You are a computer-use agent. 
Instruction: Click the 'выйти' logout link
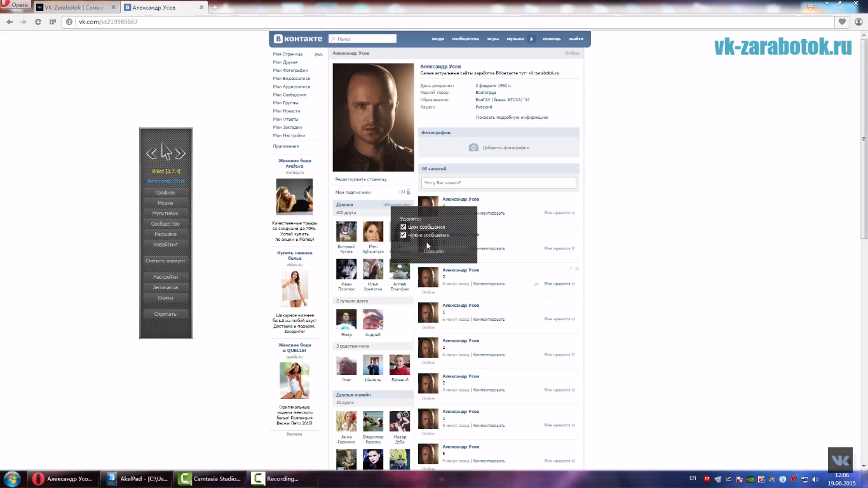pos(576,39)
